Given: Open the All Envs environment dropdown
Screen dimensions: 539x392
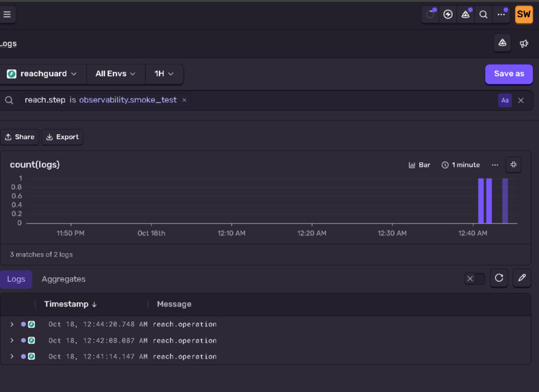Looking at the screenshot, I should (x=116, y=74).
